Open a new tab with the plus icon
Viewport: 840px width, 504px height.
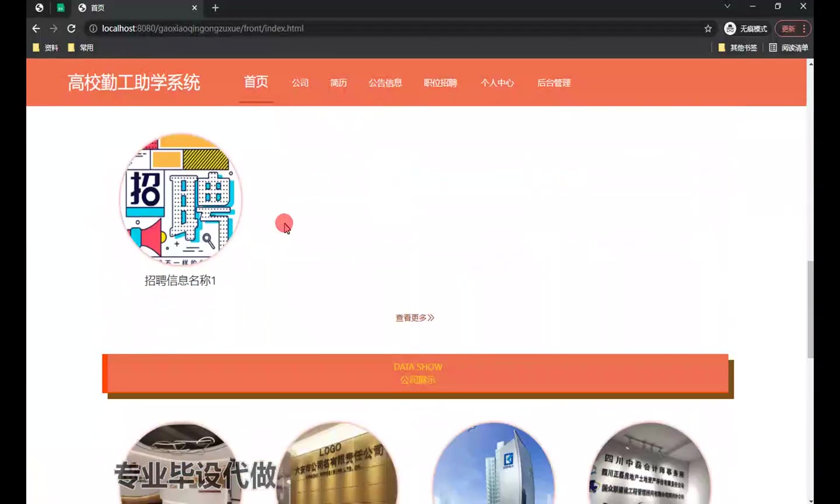coord(215,8)
